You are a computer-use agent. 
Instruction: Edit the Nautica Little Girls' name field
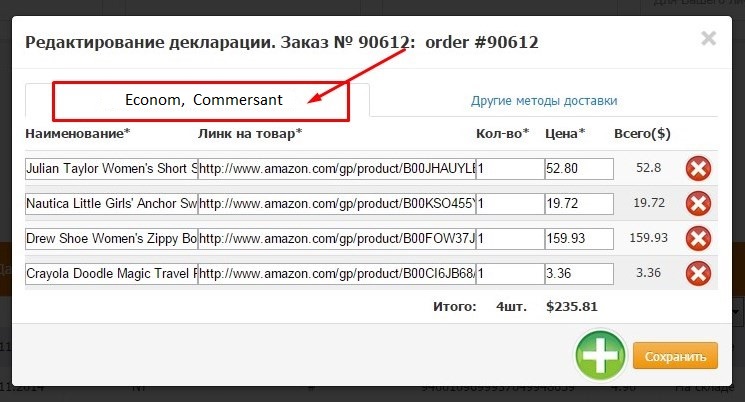point(111,203)
